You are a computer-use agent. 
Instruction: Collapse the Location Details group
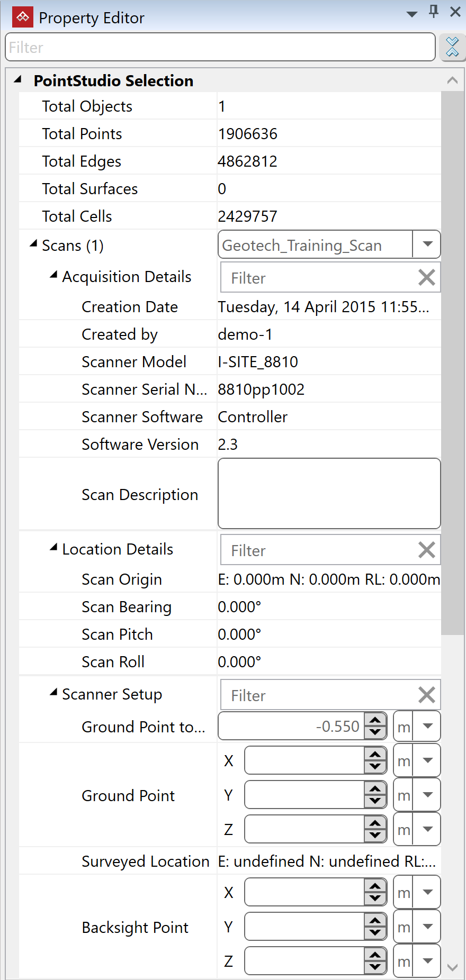pos(53,548)
